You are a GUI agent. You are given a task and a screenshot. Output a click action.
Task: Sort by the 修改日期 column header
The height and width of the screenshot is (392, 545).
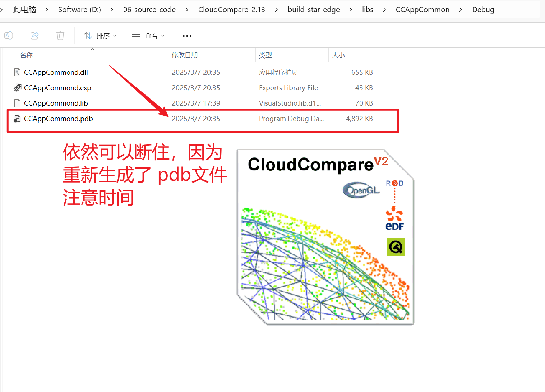(185, 55)
